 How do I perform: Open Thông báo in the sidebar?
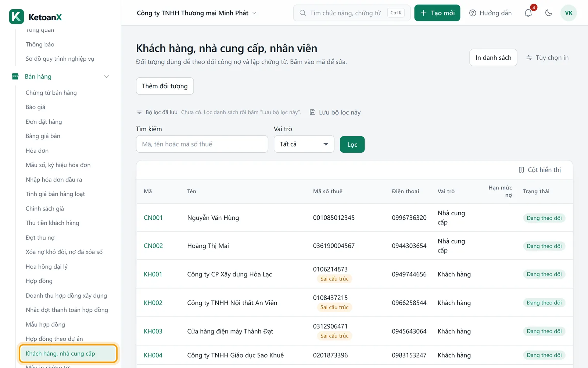(40, 45)
